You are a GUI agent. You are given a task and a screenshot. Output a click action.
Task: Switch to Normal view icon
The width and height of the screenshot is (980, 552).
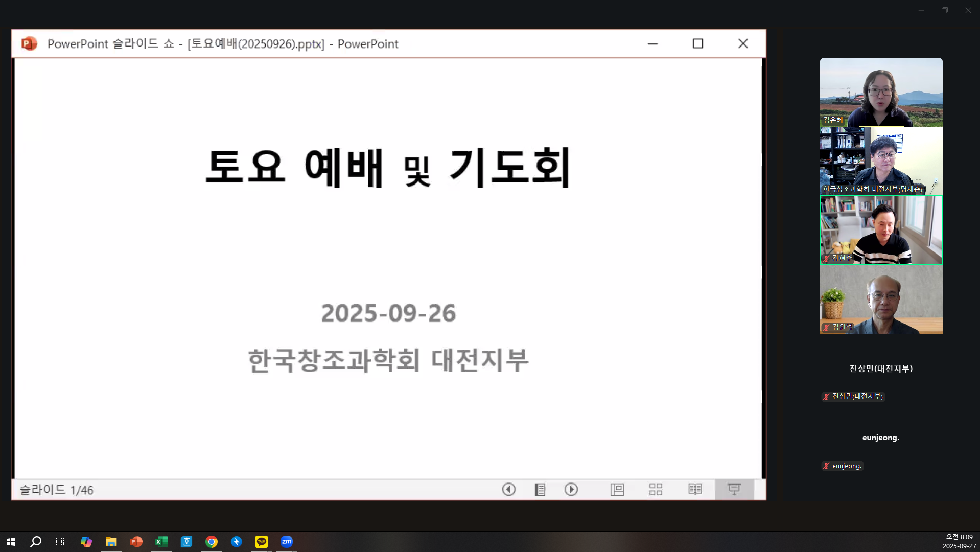[x=617, y=490]
